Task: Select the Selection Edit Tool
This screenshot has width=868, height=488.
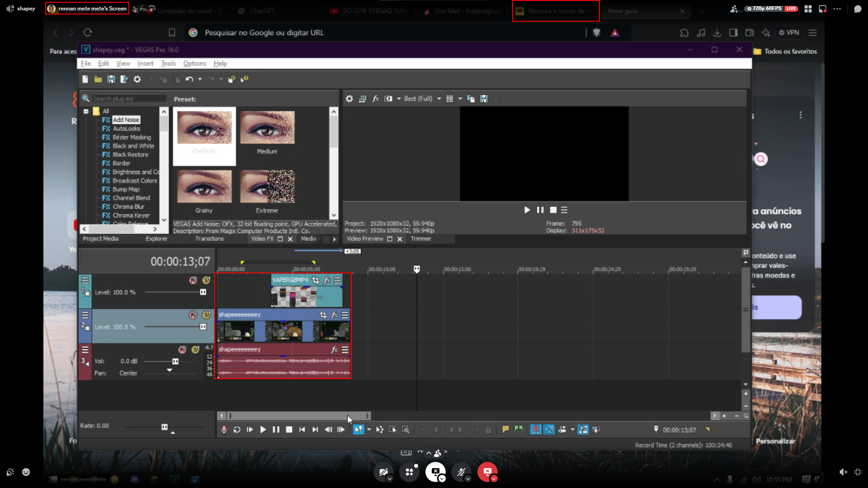Action: click(x=392, y=430)
